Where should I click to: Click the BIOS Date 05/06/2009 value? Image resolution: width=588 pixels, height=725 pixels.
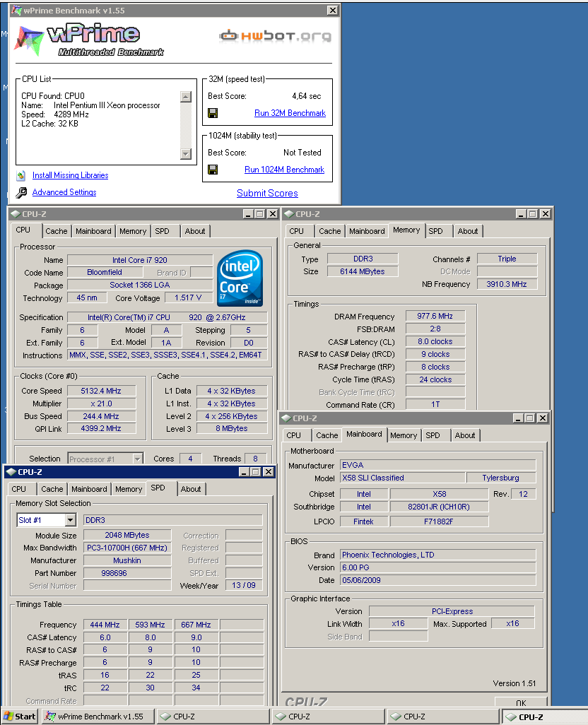click(437, 580)
